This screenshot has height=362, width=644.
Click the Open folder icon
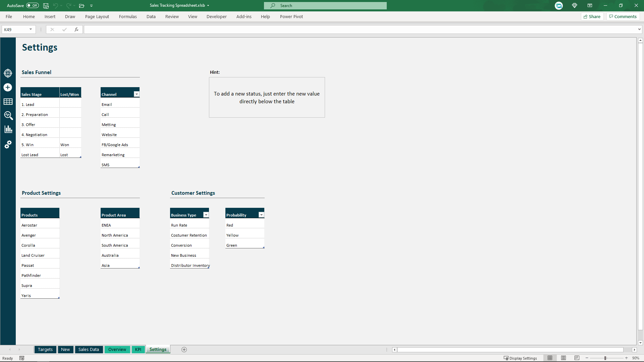82,6
